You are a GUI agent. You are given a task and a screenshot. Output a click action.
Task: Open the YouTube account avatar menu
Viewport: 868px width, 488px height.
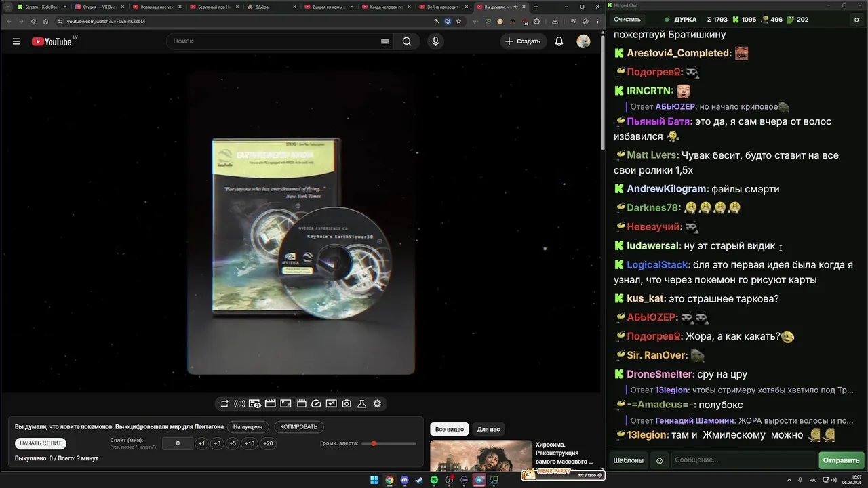click(x=583, y=41)
